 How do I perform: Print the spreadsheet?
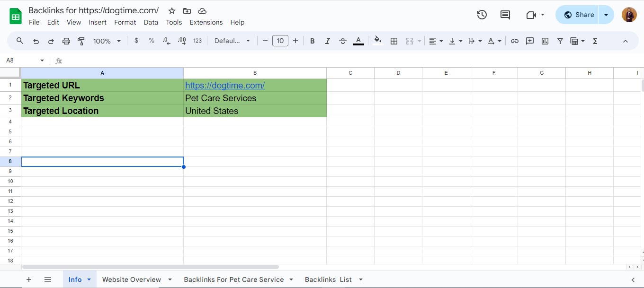(66, 41)
